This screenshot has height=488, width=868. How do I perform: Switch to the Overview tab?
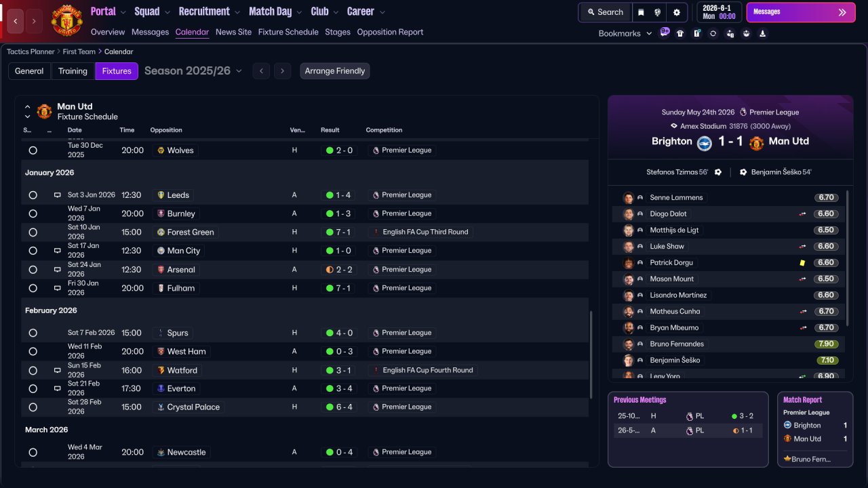click(108, 32)
